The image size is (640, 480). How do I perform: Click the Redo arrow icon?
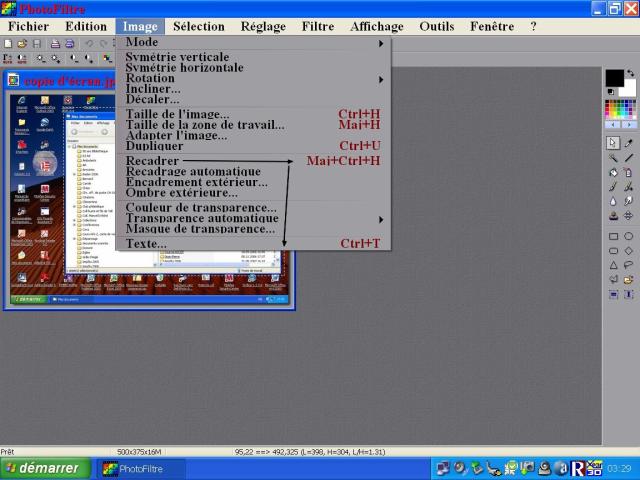pos(103,43)
